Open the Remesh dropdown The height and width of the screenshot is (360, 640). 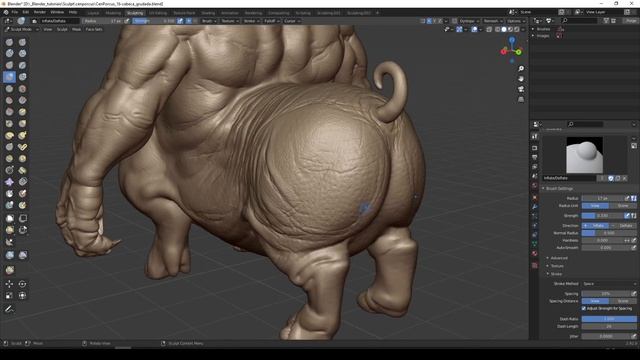(492, 21)
